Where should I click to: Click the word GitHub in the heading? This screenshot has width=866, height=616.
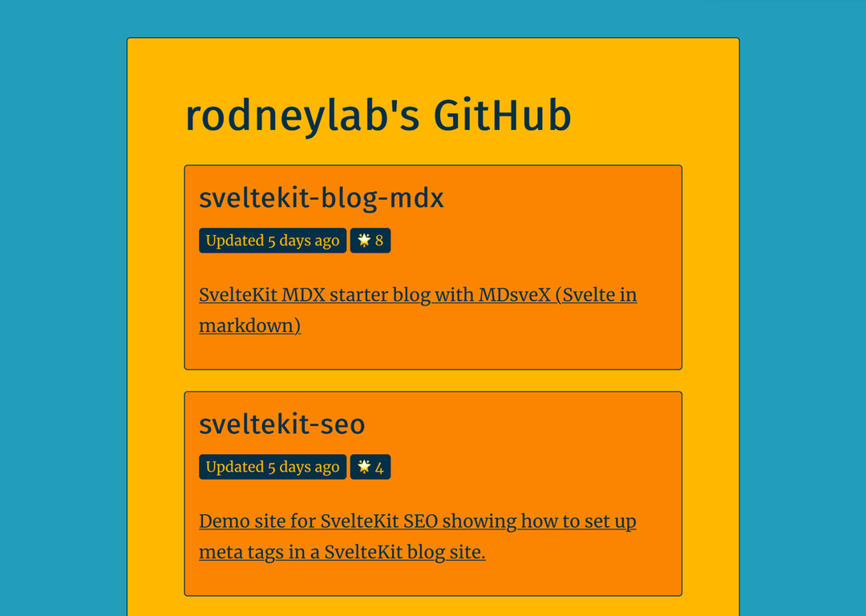[502, 116]
